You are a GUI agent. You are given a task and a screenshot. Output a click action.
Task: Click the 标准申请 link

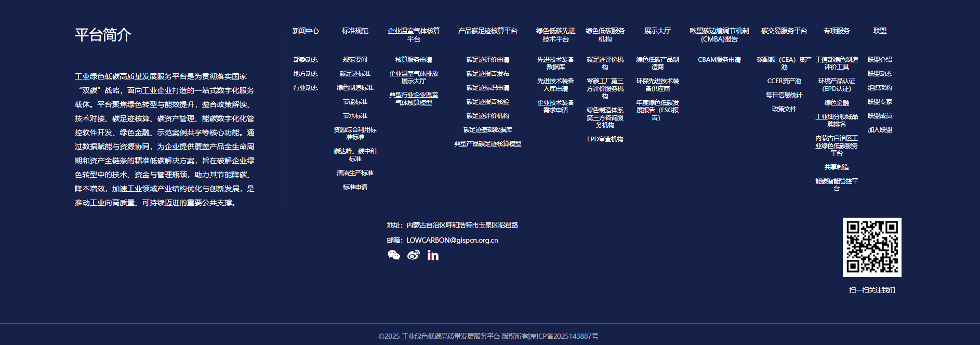[x=355, y=187]
